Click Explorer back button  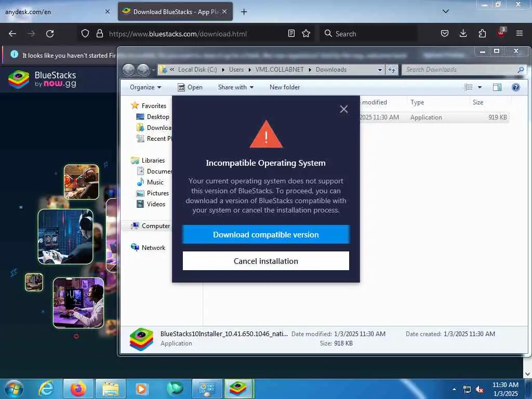tap(129, 70)
